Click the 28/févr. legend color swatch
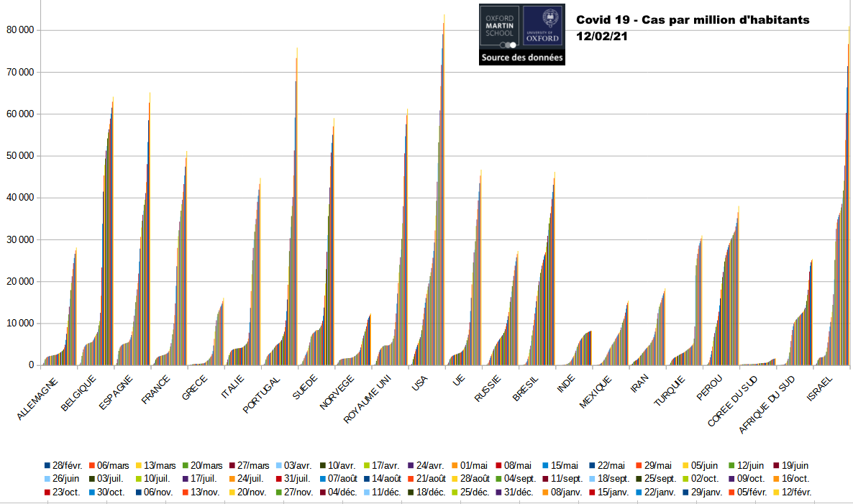 coord(47,466)
